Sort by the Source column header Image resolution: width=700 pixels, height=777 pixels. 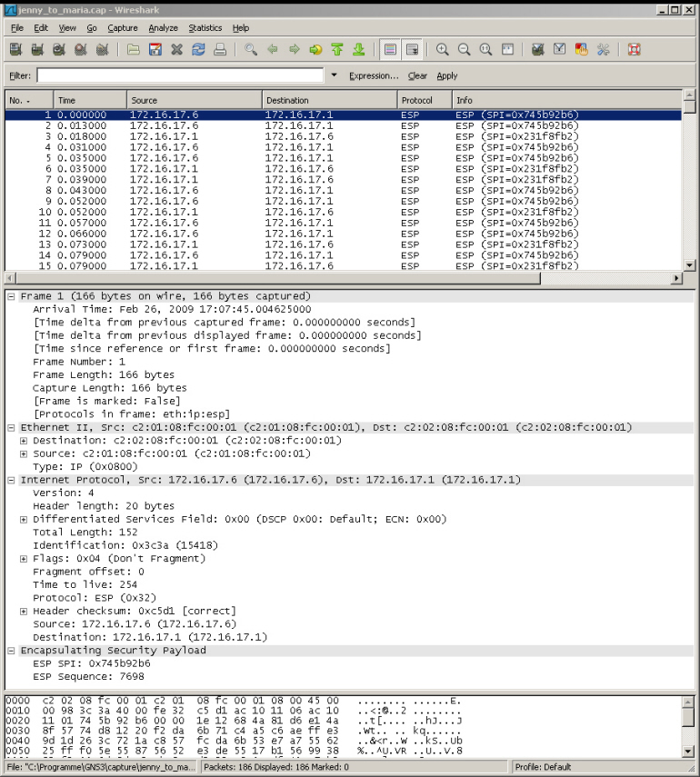click(x=194, y=100)
